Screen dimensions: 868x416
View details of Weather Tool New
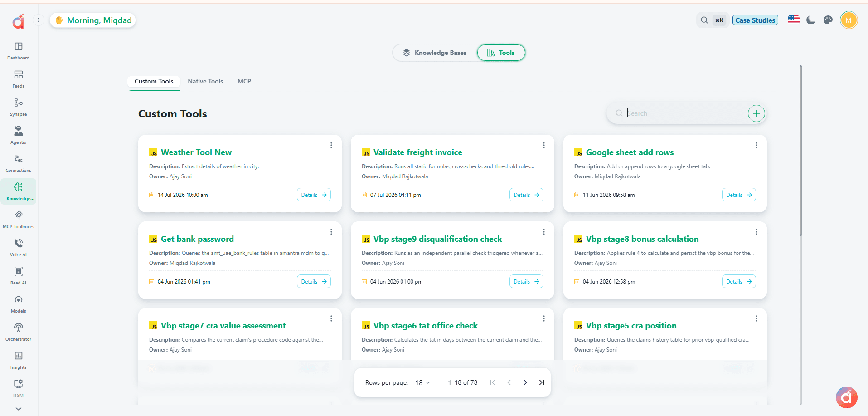pyautogui.click(x=314, y=195)
